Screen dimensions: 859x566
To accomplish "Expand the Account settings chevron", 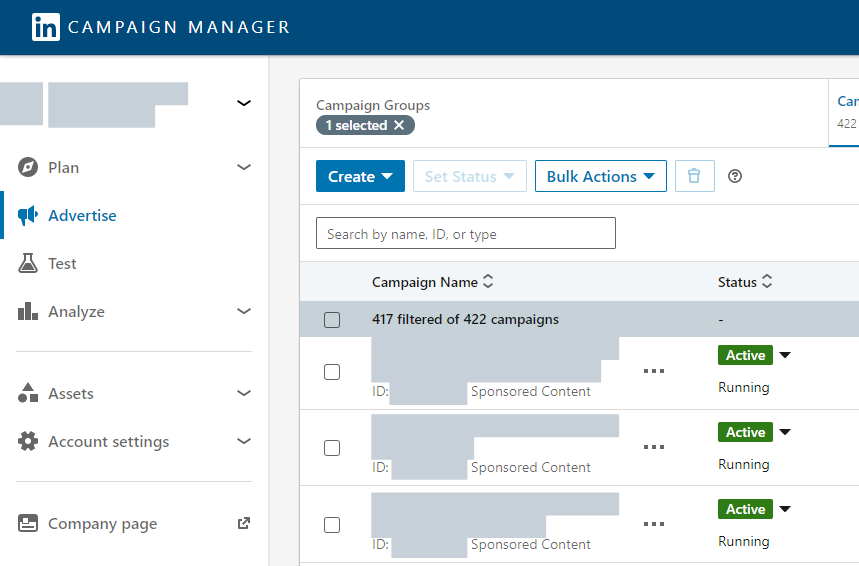I will [244, 441].
